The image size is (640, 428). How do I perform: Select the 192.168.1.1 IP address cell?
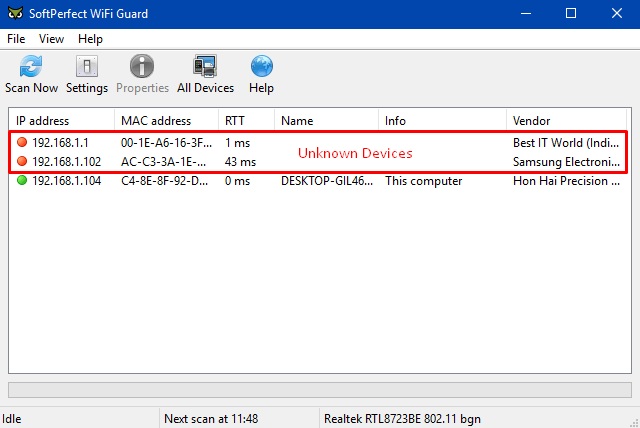pyautogui.click(x=60, y=143)
